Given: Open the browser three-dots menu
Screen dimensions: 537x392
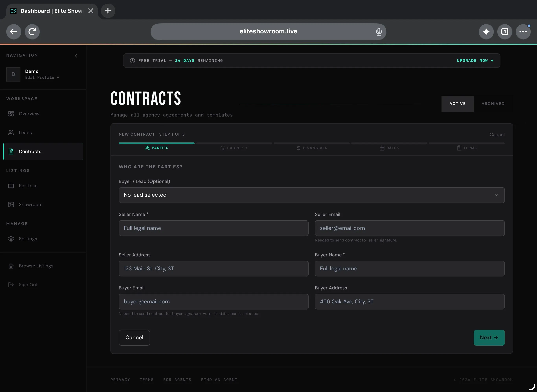Looking at the screenshot, I should (523, 32).
